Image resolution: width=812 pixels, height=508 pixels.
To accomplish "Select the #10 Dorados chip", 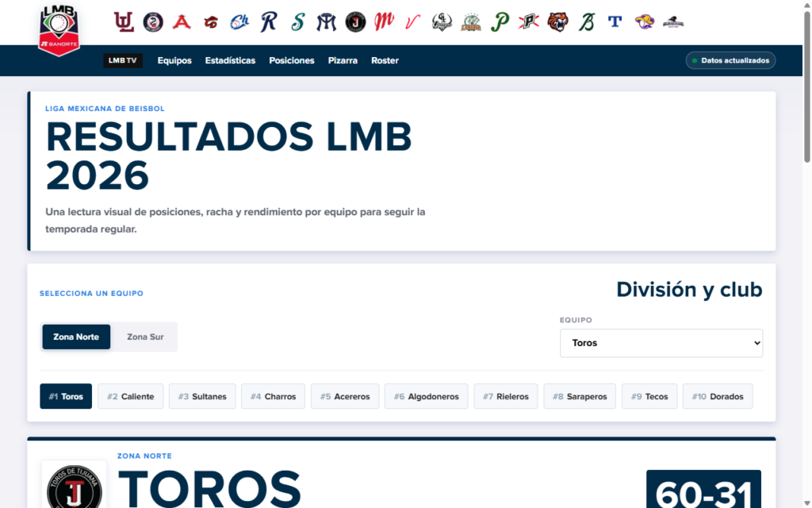I will click(x=718, y=397).
